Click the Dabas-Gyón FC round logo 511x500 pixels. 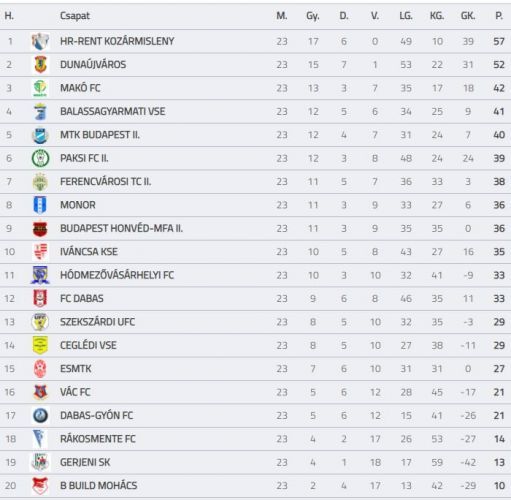point(40,416)
